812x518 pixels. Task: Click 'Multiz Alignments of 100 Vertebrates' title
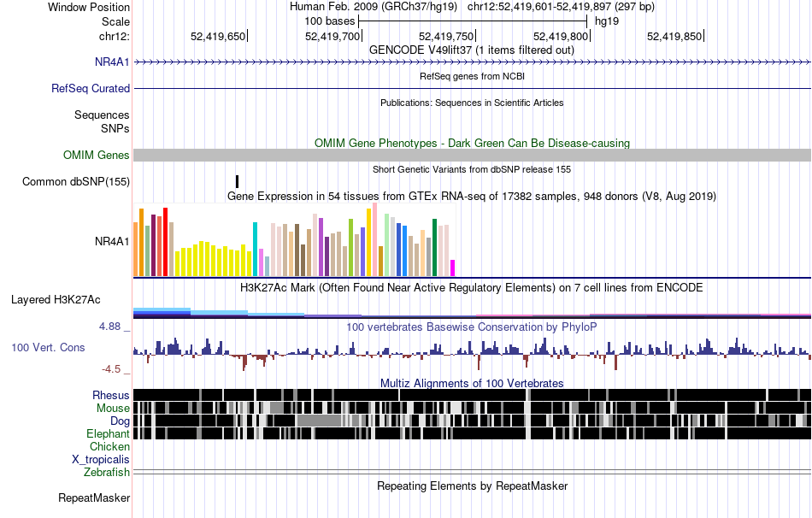pos(472,383)
